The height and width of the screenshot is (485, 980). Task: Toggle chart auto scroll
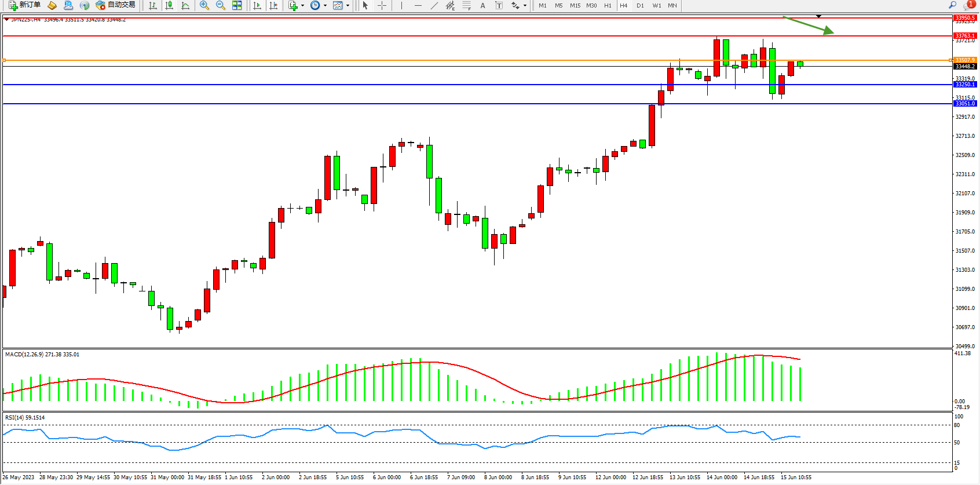pyautogui.click(x=257, y=5)
